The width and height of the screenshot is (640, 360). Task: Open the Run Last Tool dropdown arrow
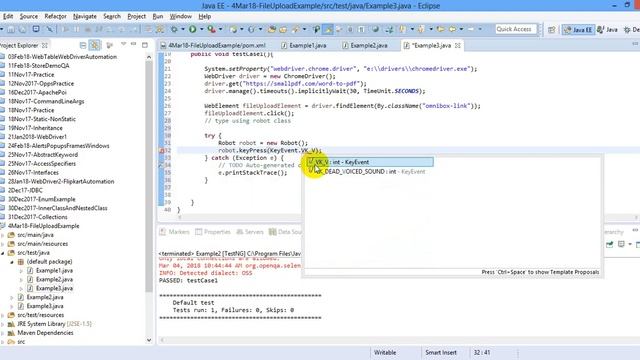point(220,29)
